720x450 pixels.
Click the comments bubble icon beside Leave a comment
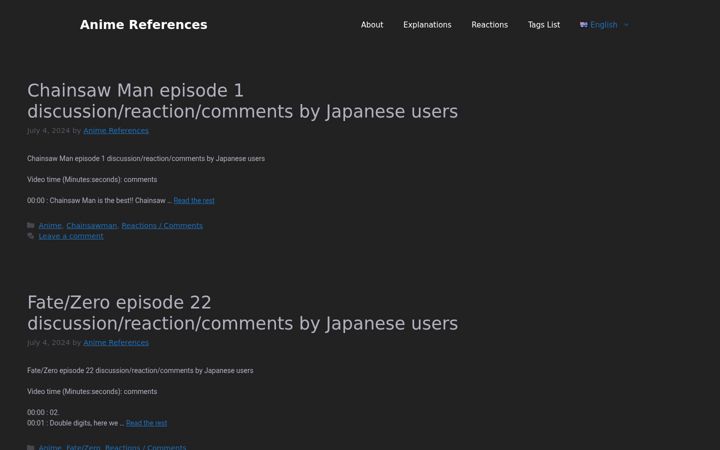(31, 236)
